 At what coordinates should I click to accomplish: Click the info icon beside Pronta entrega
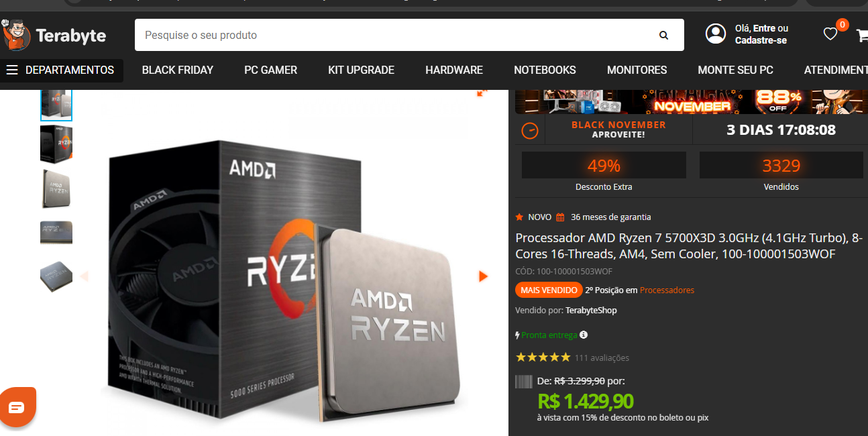[x=584, y=335]
